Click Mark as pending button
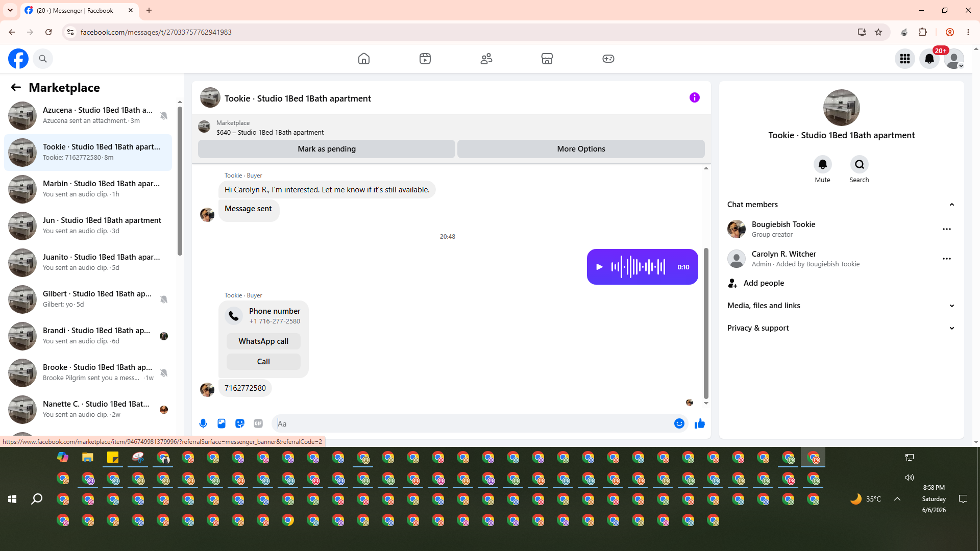The height and width of the screenshot is (551, 980). click(x=327, y=149)
